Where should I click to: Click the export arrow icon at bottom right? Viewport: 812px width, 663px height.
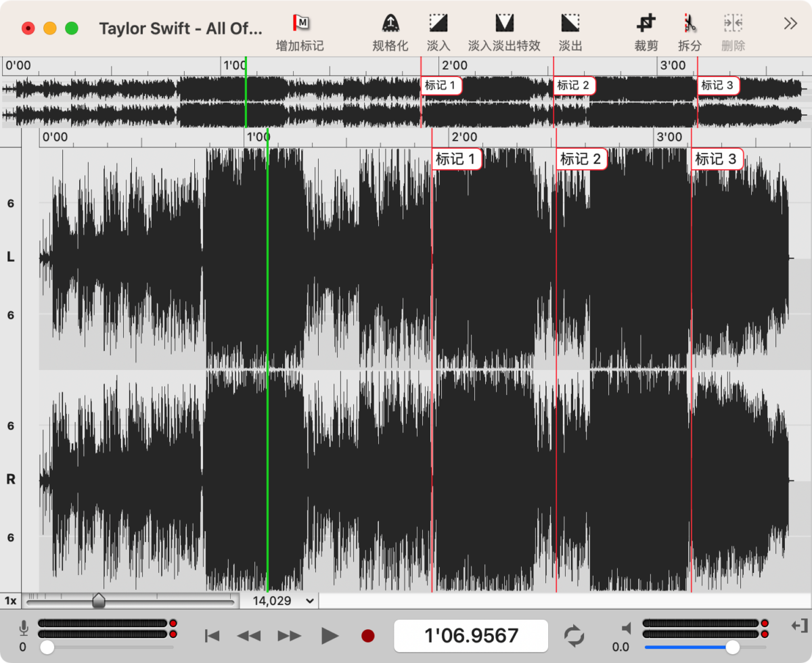pyautogui.click(x=799, y=625)
